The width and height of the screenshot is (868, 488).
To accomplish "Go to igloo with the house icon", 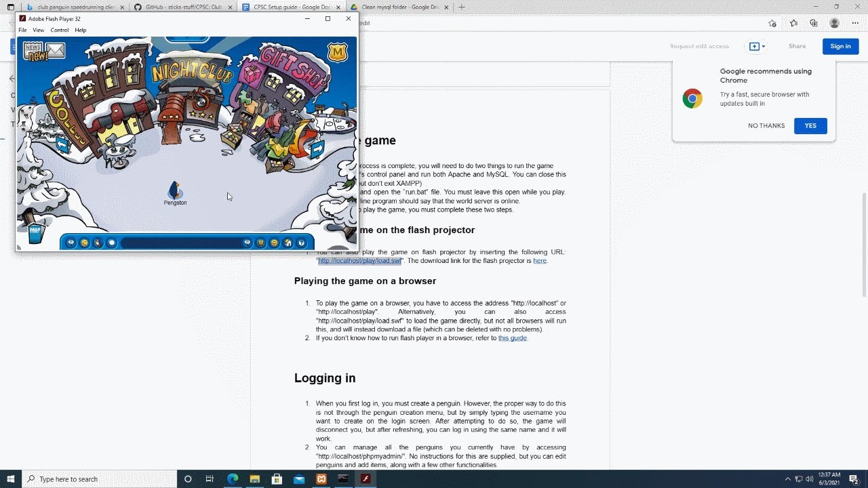I will point(288,243).
